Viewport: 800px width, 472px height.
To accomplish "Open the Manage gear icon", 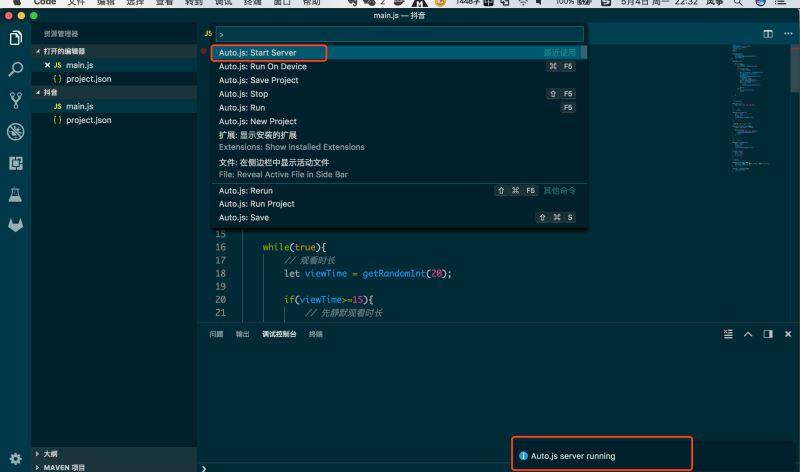I will click(15, 456).
